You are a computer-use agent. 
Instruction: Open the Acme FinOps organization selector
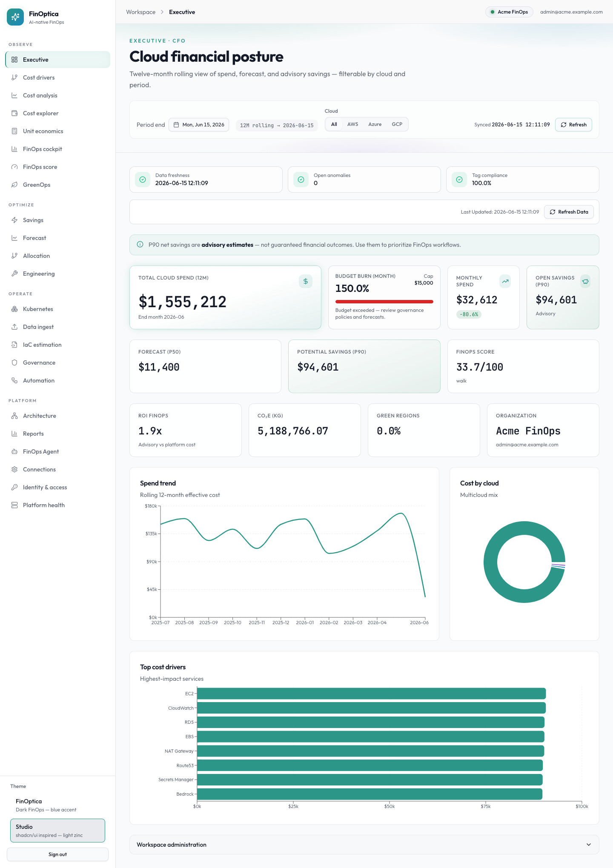[509, 12]
